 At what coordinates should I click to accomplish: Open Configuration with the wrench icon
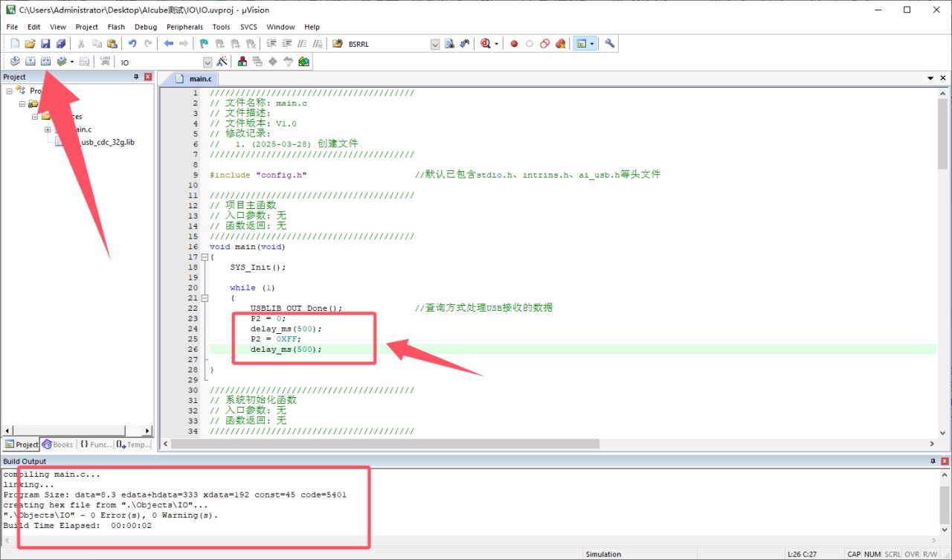610,44
